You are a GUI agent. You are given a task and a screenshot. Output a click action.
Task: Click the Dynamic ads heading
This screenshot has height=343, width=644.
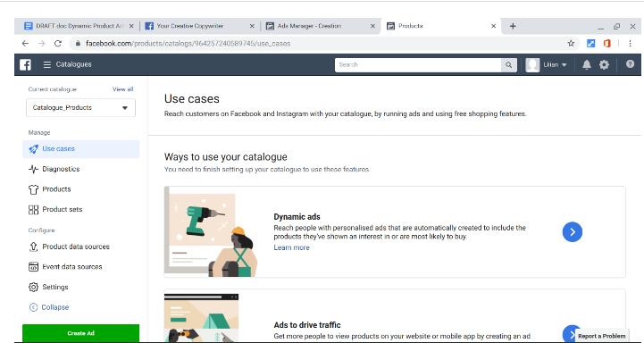click(x=297, y=217)
